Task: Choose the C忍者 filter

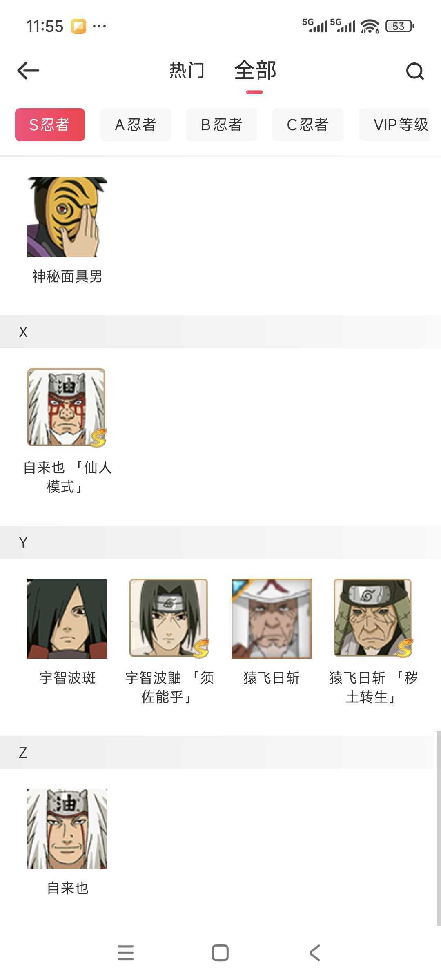Action: pyautogui.click(x=308, y=125)
